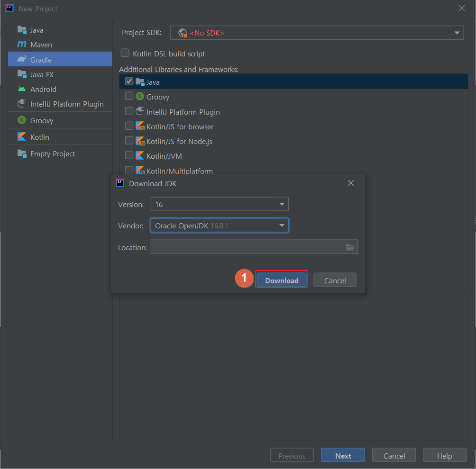Enable Kotlin DSL build script checkbox

click(x=125, y=53)
